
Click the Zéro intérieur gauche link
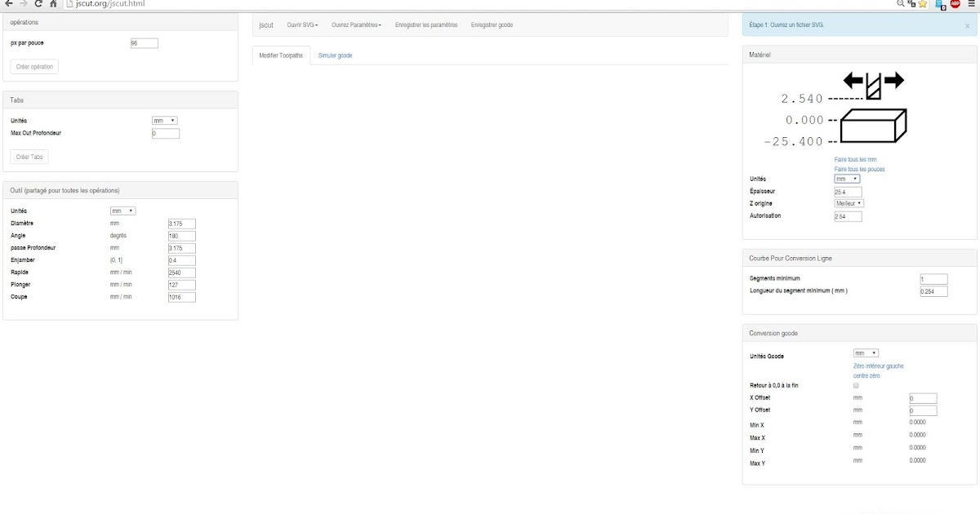click(878, 366)
